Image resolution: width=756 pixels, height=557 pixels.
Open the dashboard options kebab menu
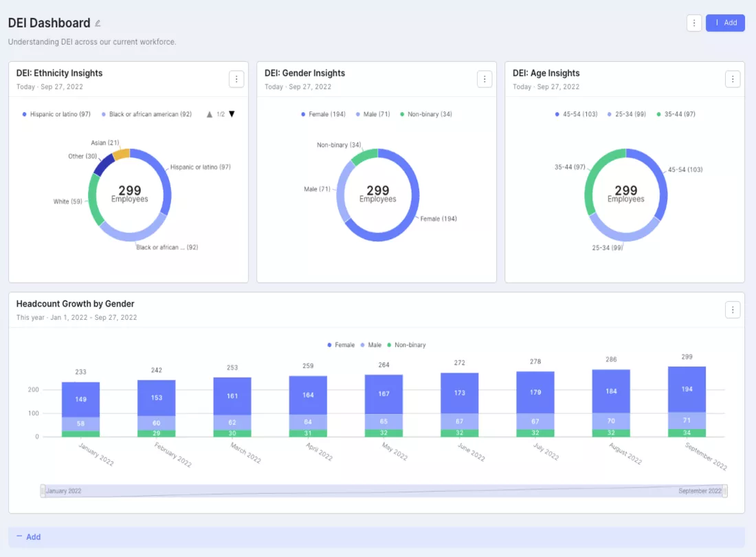click(x=694, y=23)
